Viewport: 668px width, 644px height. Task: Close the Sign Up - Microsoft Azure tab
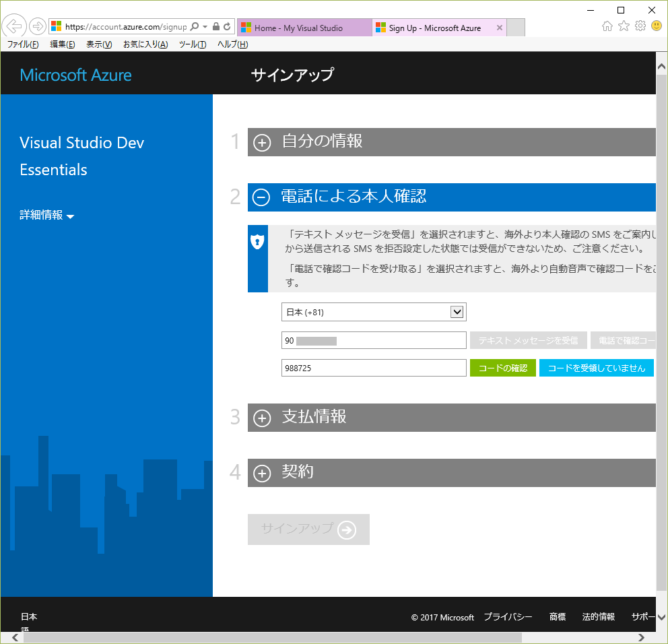[499, 28]
